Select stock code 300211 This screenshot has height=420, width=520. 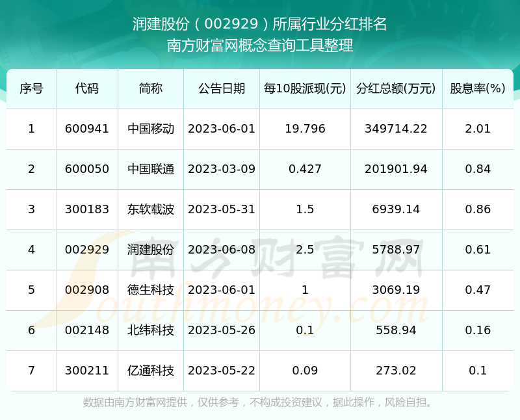87,371
